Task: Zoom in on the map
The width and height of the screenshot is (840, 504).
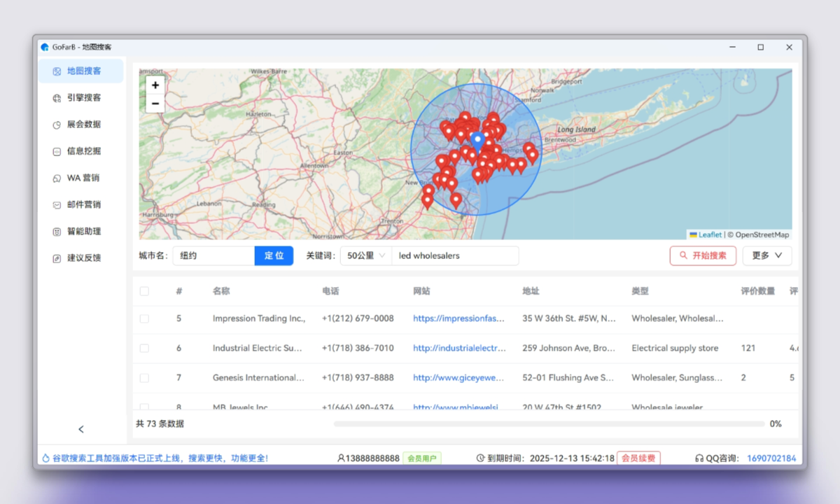Action: coord(155,85)
